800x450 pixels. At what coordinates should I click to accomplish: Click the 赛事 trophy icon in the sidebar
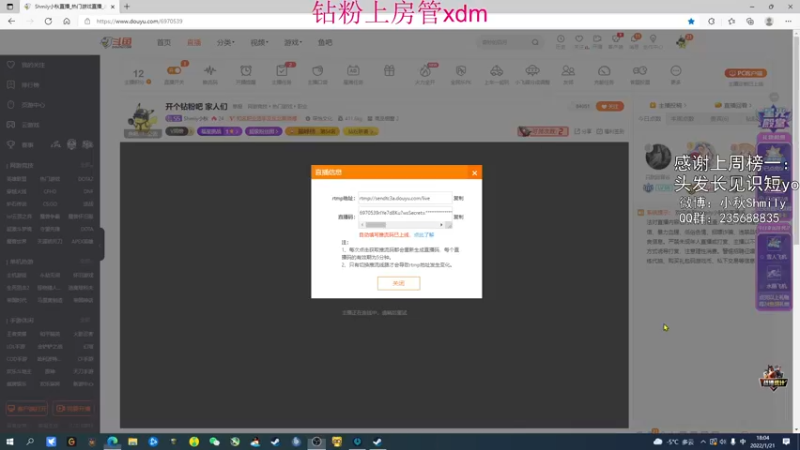pos(11,144)
